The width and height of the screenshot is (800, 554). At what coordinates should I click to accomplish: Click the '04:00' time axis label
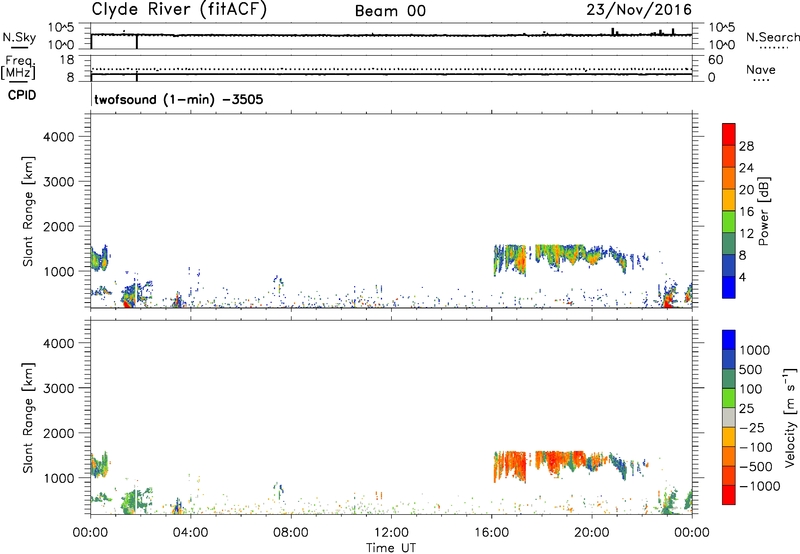coord(190,533)
